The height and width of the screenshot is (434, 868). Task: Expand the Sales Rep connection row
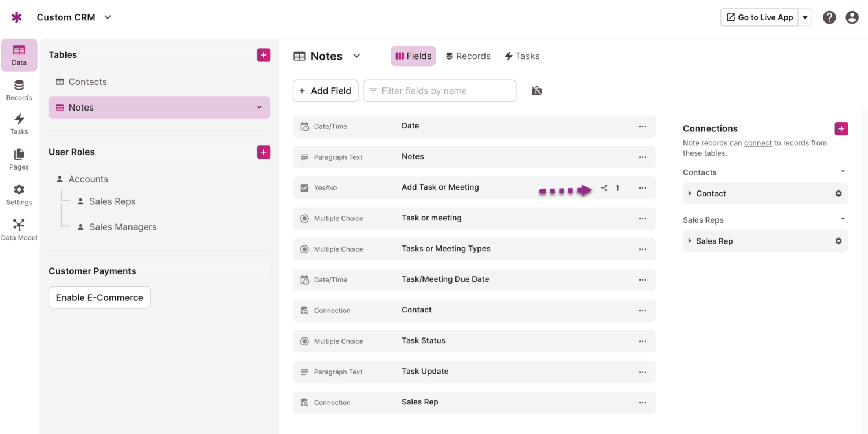tap(690, 241)
